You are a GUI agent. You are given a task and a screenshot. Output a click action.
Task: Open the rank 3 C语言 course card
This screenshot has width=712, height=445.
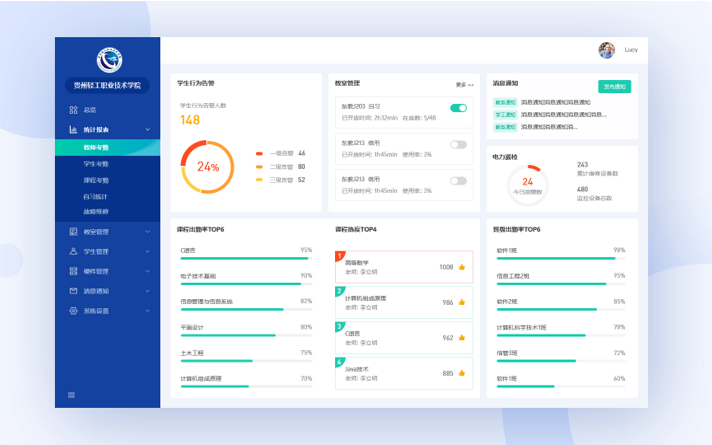(404, 337)
